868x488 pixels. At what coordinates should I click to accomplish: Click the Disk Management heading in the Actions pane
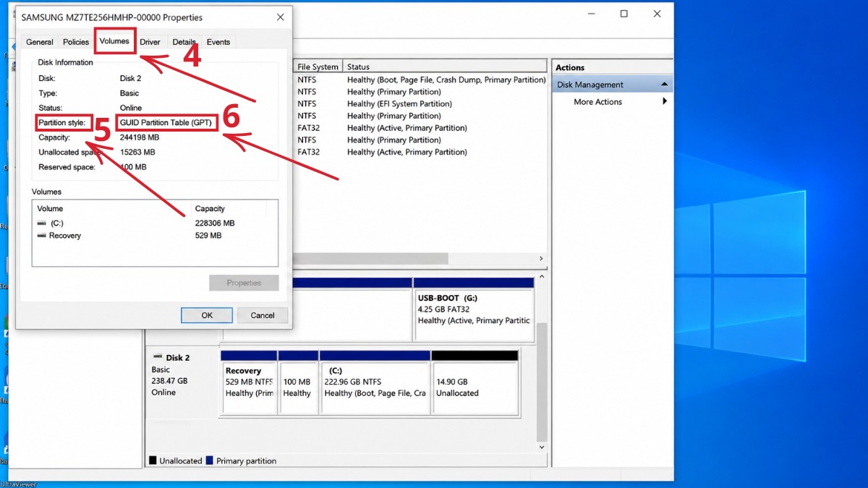[590, 85]
